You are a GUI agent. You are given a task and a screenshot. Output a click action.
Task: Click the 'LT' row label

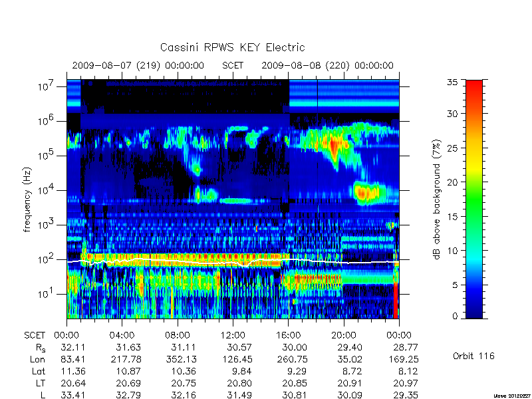coord(41,384)
